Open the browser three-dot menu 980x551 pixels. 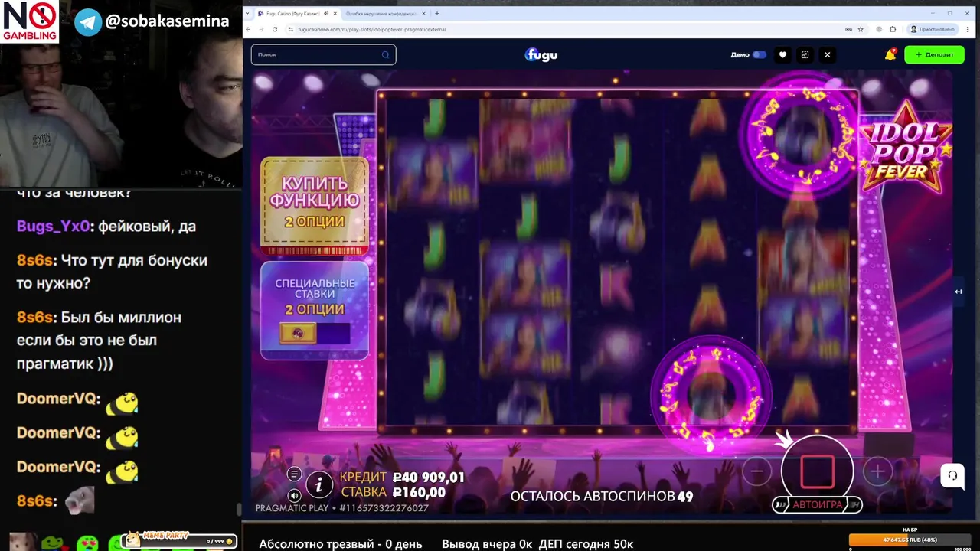(x=969, y=29)
